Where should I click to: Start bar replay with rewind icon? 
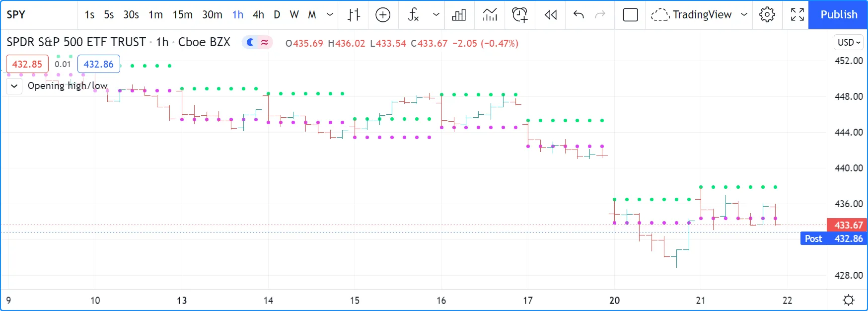tap(551, 15)
